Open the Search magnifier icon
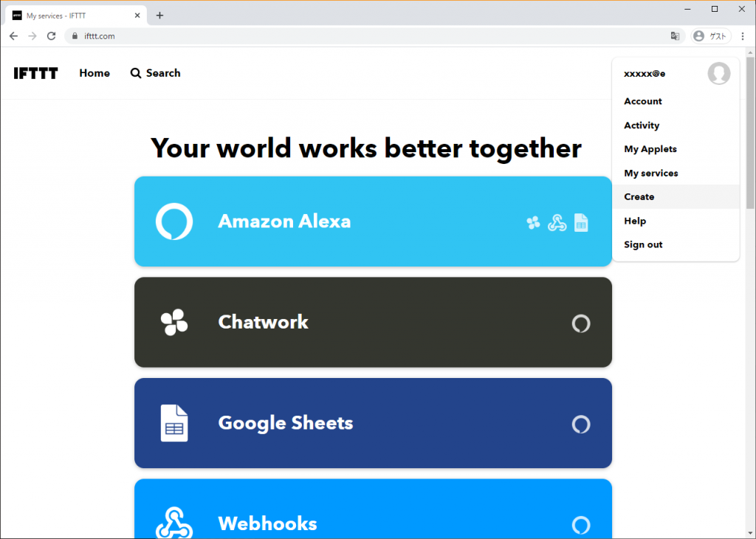The image size is (756, 539). coord(136,73)
